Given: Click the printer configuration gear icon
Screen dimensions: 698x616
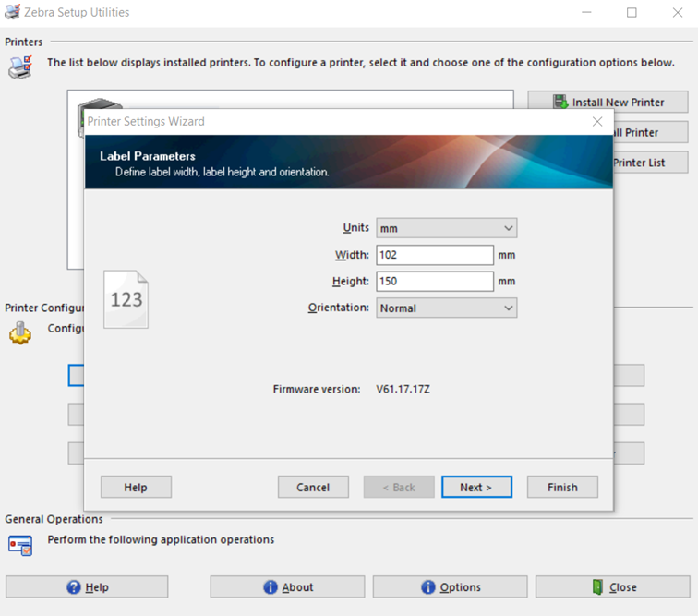Looking at the screenshot, I should [x=20, y=333].
